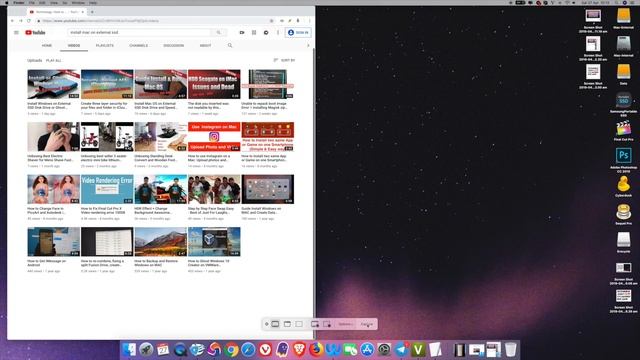Click the YouTube search input field
This screenshot has width=640, height=360.
(x=139, y=32)
